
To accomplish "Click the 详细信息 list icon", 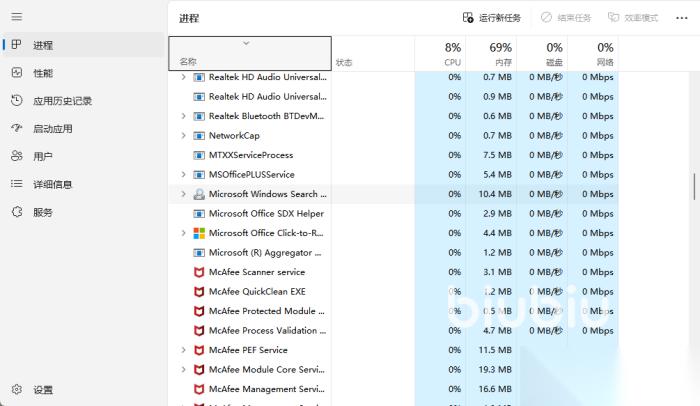I will (x=17, y=184).
